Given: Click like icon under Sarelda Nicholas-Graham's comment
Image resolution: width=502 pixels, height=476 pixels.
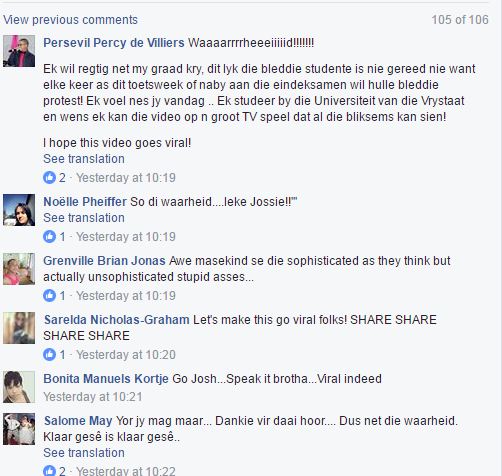Looking at the screenshot, I should [x=49, y=355].
